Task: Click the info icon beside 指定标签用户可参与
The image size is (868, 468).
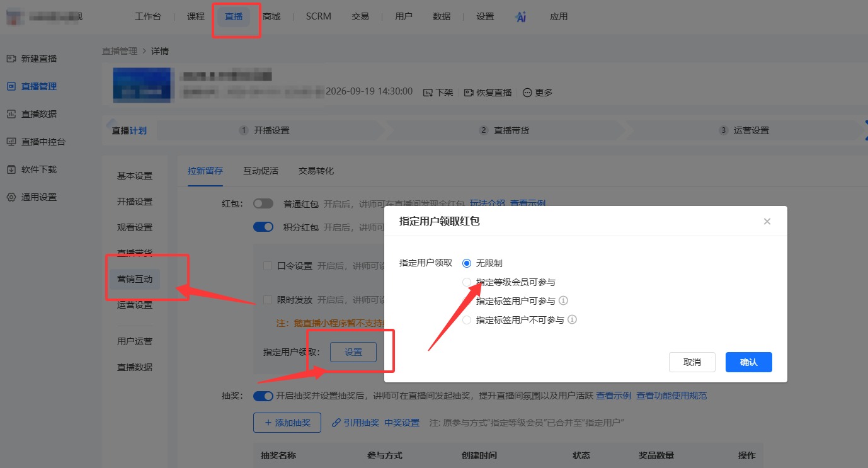Action: (x=564, y=301)
